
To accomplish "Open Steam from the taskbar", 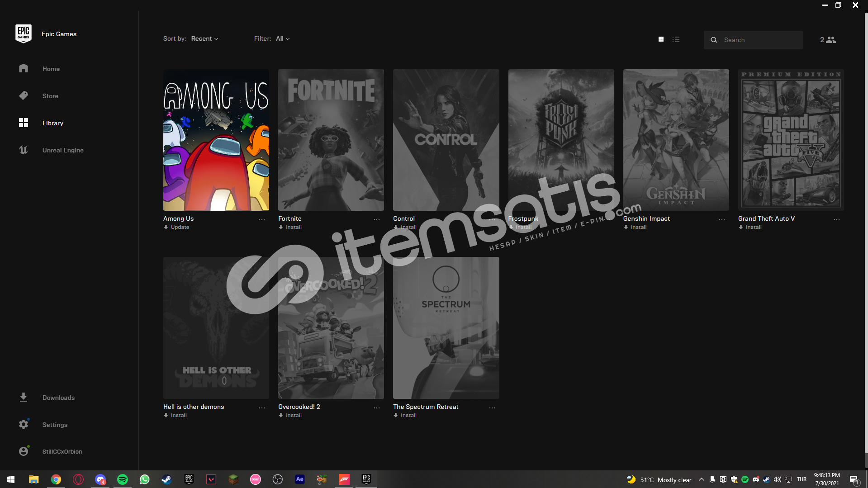I will click(167, 479).
